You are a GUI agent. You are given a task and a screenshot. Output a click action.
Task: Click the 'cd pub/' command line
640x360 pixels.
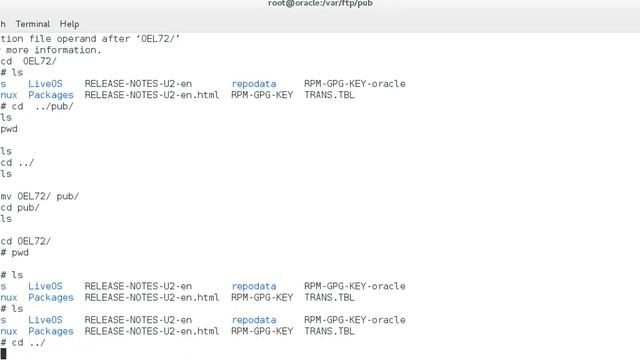tap(20, 207)
